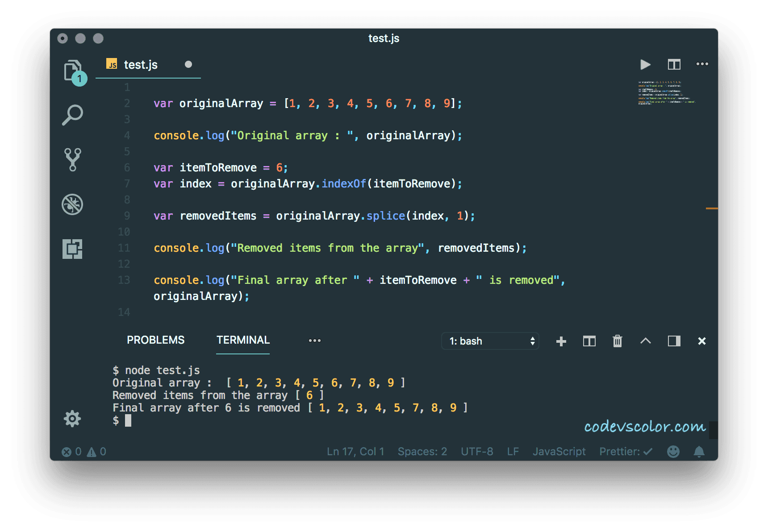Run test.js with the play button
This screenshot has height=532, width=768.
coord(645,64)
